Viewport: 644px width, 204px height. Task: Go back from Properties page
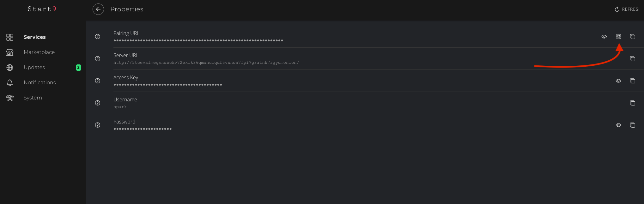pos(98,9)
